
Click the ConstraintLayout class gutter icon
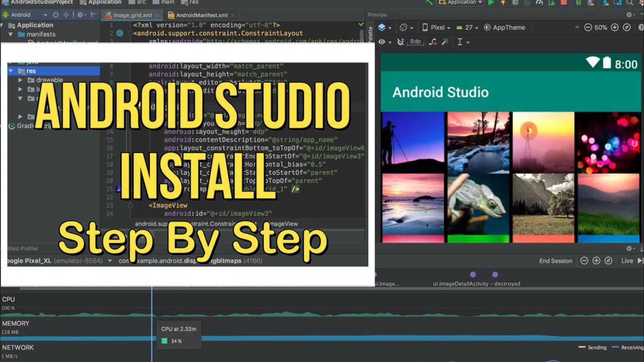pyautogui.click(x=120, y=34)
